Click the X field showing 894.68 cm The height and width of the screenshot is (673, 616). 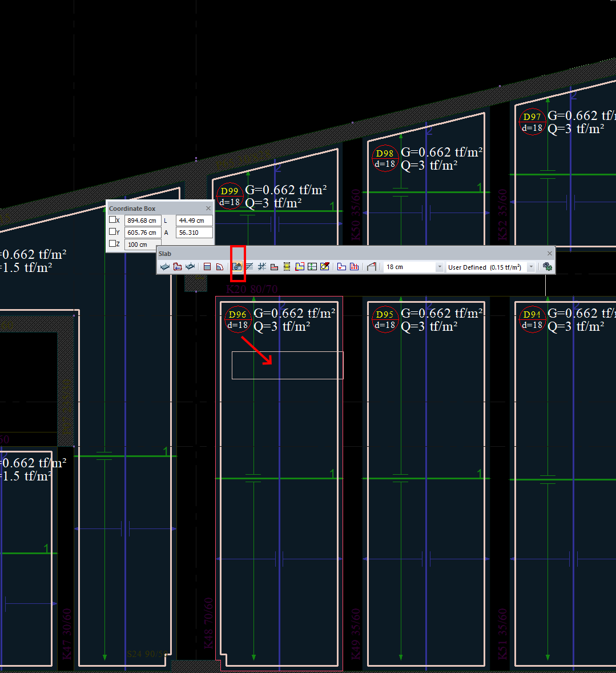point(142,221)
